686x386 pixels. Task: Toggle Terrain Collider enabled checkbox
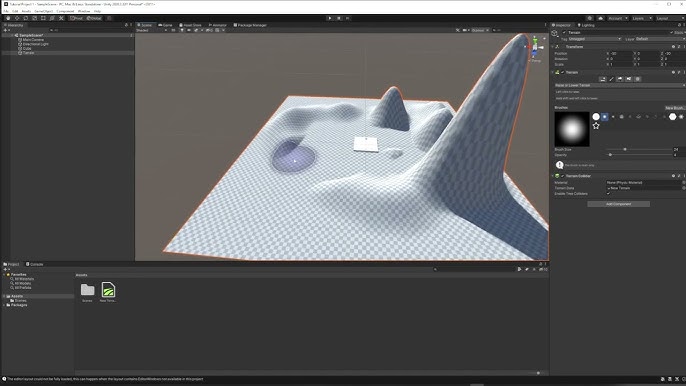pyautogui.click(x=563, y=176)
